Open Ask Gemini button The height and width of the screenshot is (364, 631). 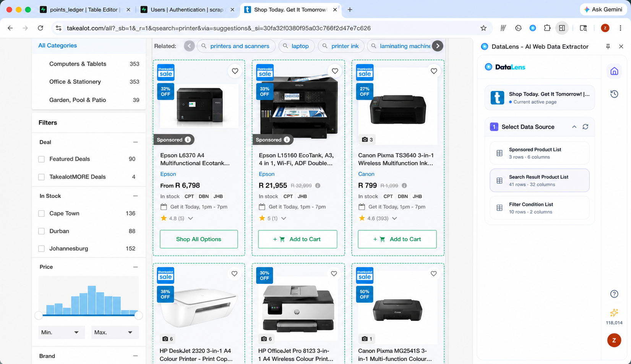(603, 10)
